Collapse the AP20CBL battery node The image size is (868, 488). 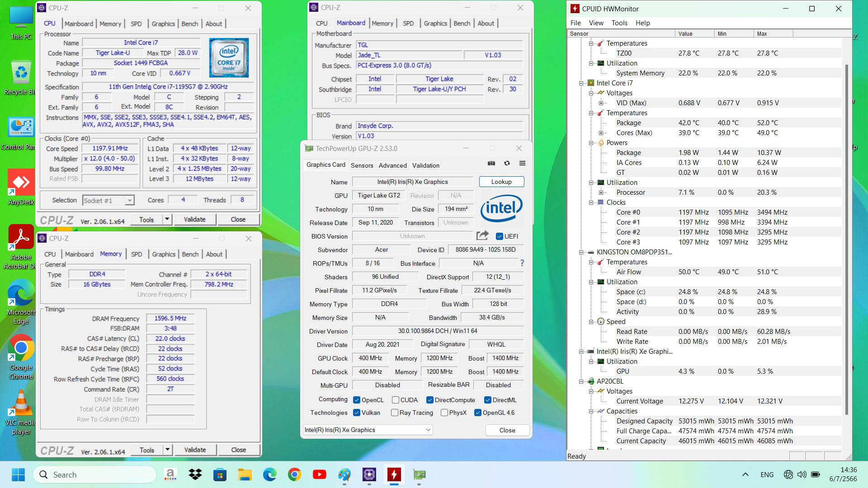[x=581, y=381]
